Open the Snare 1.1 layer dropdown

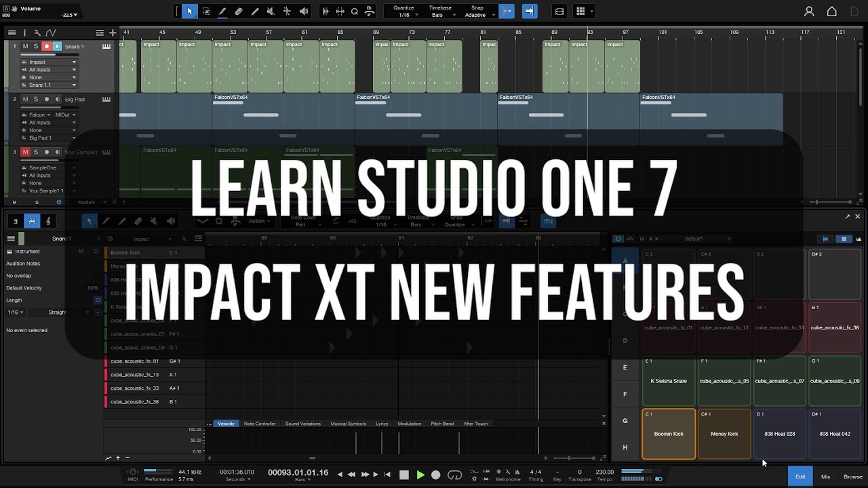tap(49, 85)
